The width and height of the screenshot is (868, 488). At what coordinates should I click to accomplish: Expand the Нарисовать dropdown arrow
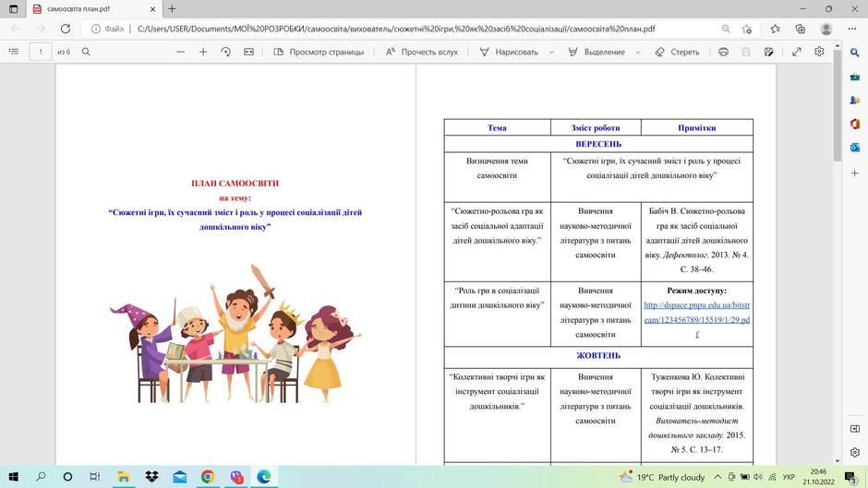551,52
